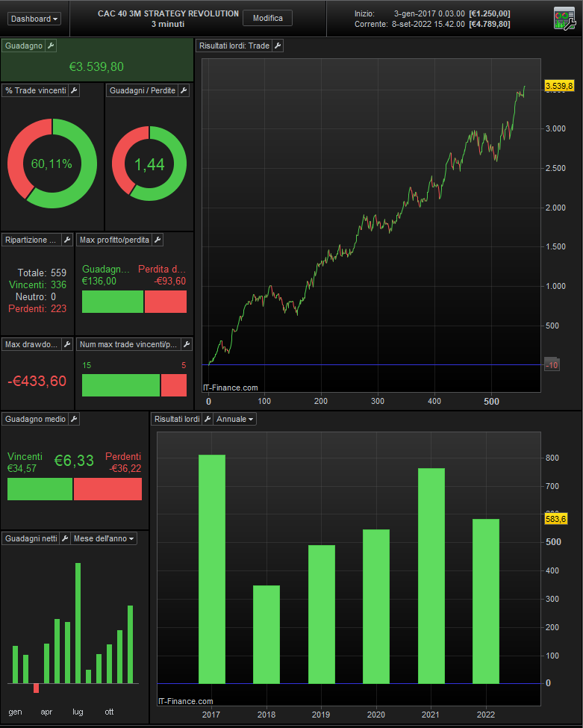The image size is (583, 728).
Task: Open the strategy report icon at top right
Action: tap(564, 19)
